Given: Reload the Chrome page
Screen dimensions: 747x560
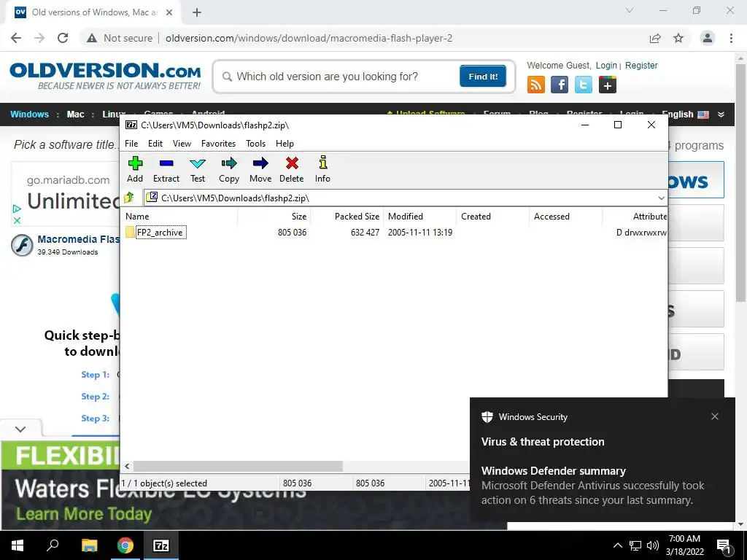Looking at the screenshot, I should pyautogui.click(x=63, y=38).
